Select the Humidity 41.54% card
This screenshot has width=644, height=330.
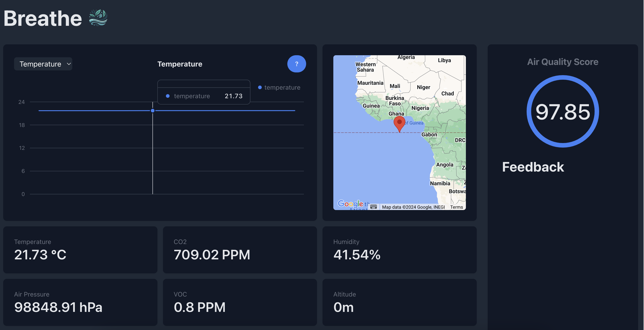tap(399, 250)
